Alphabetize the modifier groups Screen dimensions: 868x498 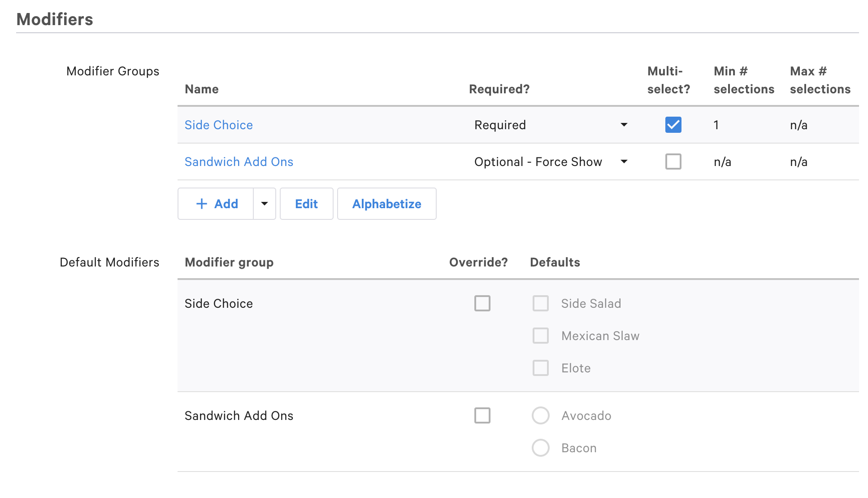[x=386, y=204]
